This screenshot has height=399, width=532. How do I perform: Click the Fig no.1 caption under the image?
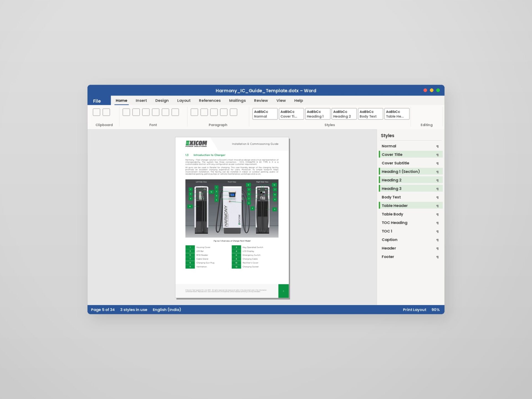[232, 241]
